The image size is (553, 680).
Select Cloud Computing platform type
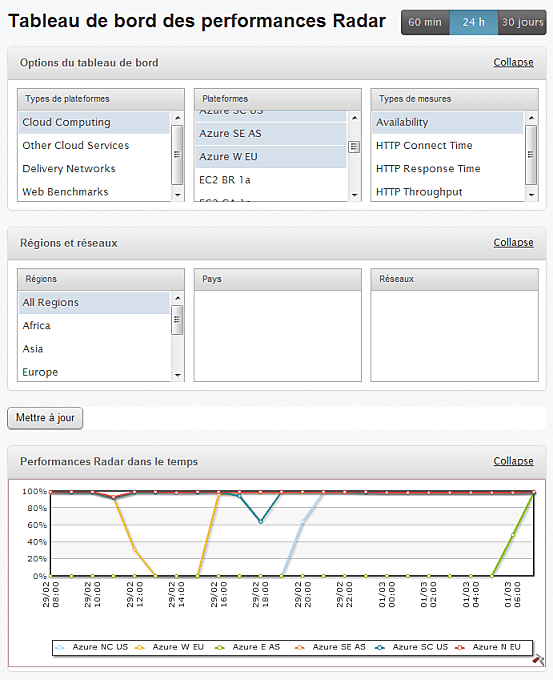point(94,122)
